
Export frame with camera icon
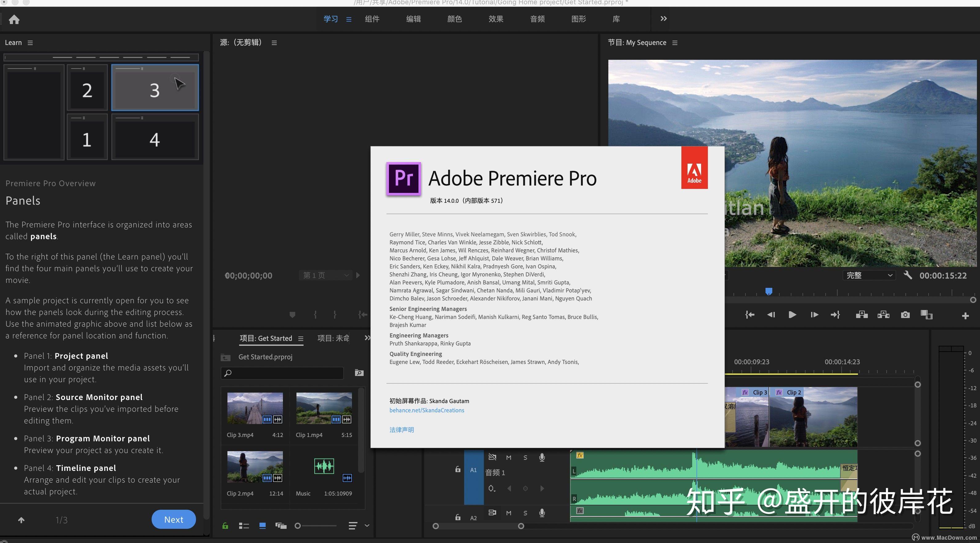[x=905, y=315]
